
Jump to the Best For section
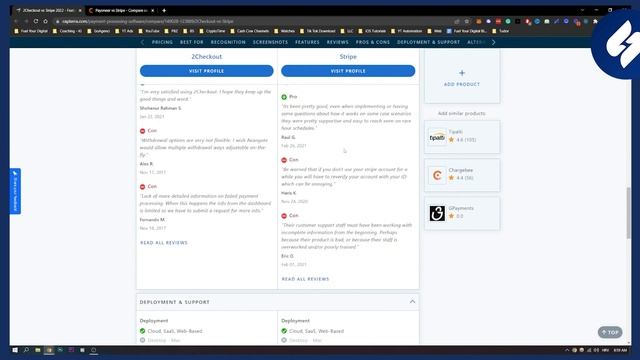(x=191, y=42)
